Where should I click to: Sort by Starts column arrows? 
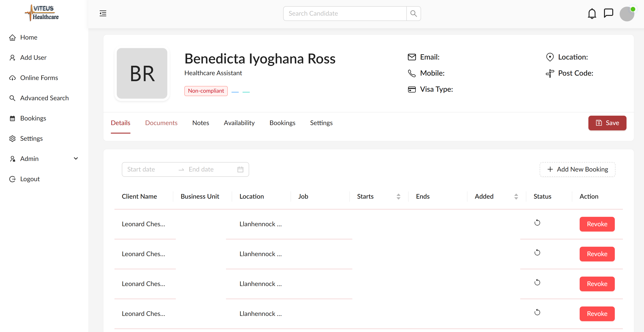(399, 197)
